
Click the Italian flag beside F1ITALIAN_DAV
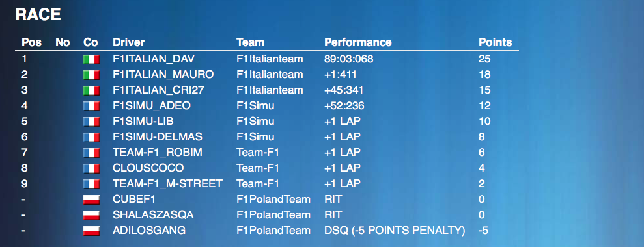tap(91, 60)
